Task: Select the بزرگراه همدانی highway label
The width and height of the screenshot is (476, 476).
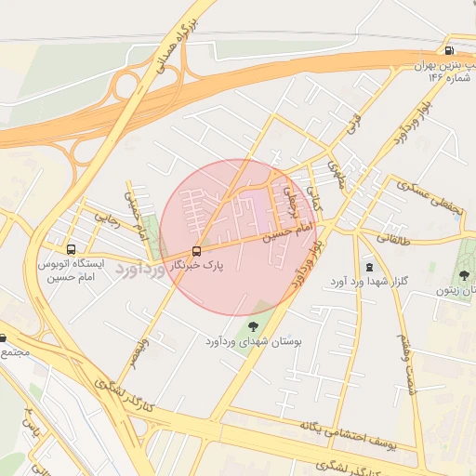Action: 176,46
